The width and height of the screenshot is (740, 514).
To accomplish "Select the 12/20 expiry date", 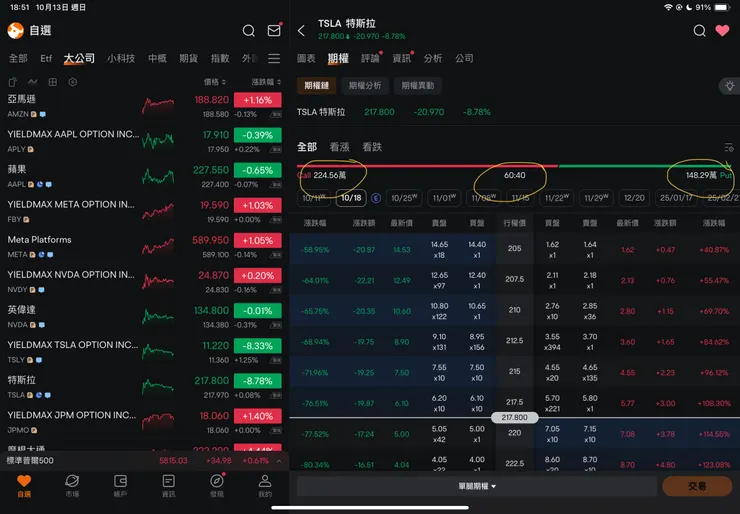I will [634, 198].
